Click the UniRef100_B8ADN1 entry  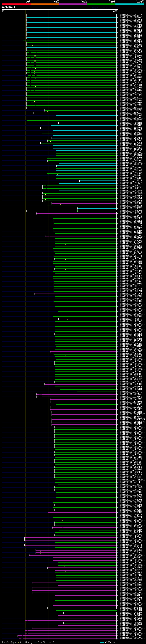pos(131,203)
